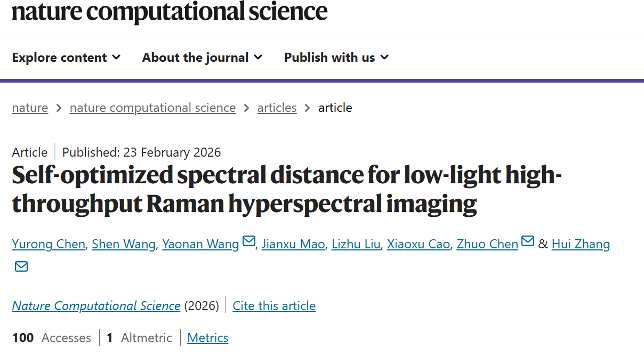
Task: Open Lizhu Liu author link
Action: tap(356, 244)
